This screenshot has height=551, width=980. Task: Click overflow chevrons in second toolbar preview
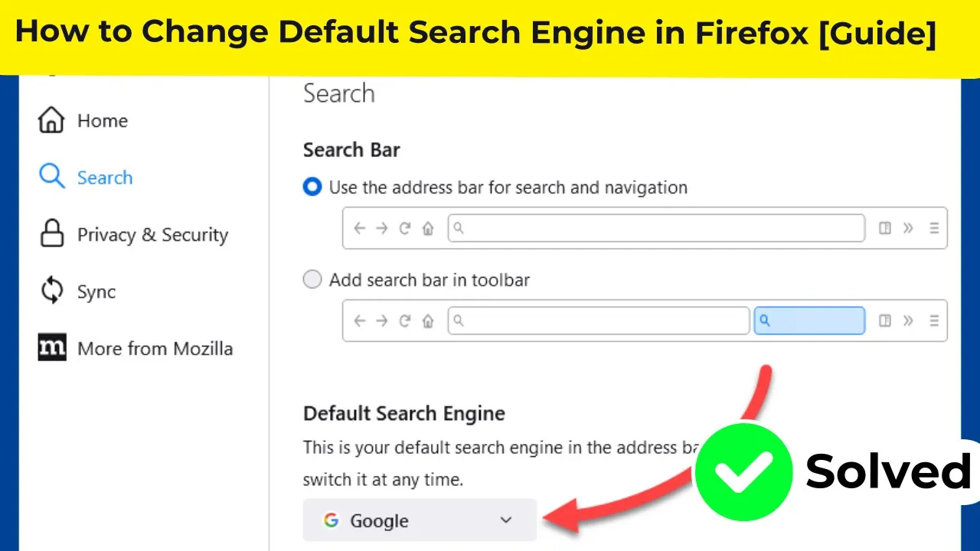[x=908, y=321]
